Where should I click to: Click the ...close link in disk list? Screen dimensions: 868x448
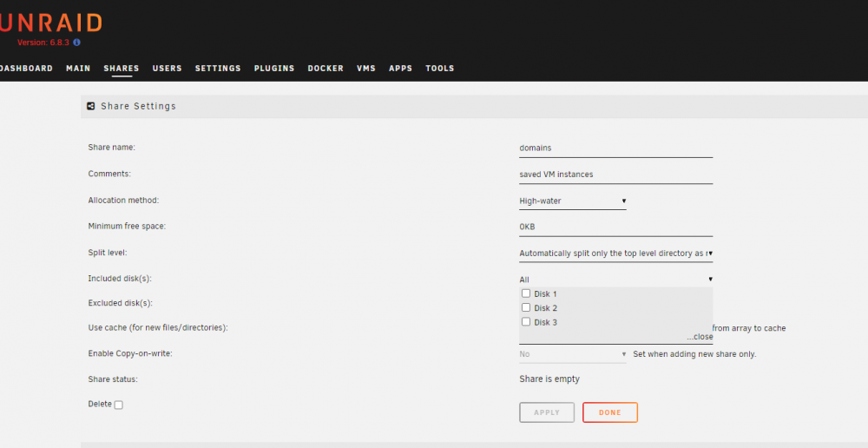pyautogui.click(x=700, y=337)
